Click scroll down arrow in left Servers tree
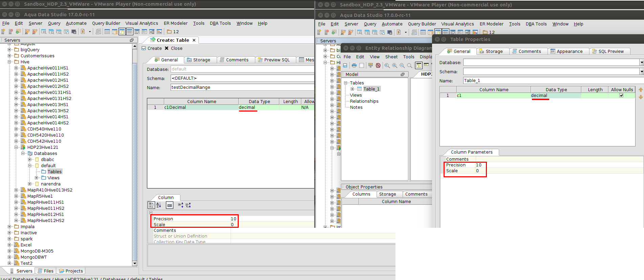This screenshot has height=280, width=644. point(135,263)
